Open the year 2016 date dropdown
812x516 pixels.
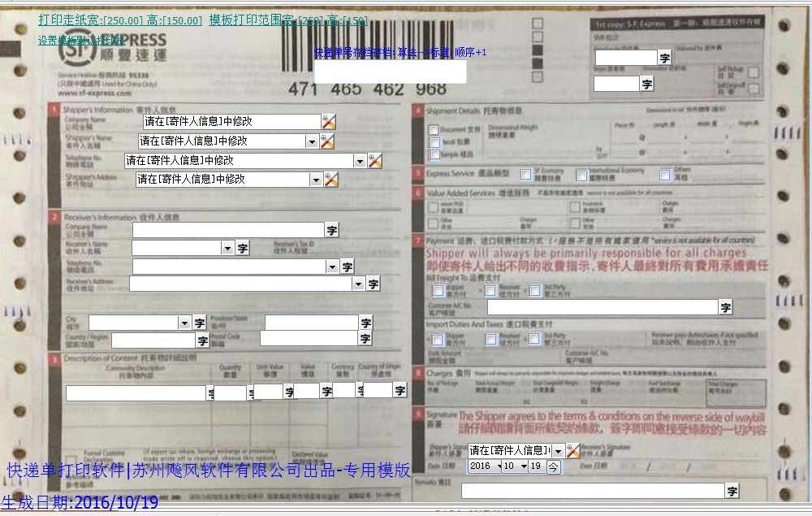pos(499,466)
